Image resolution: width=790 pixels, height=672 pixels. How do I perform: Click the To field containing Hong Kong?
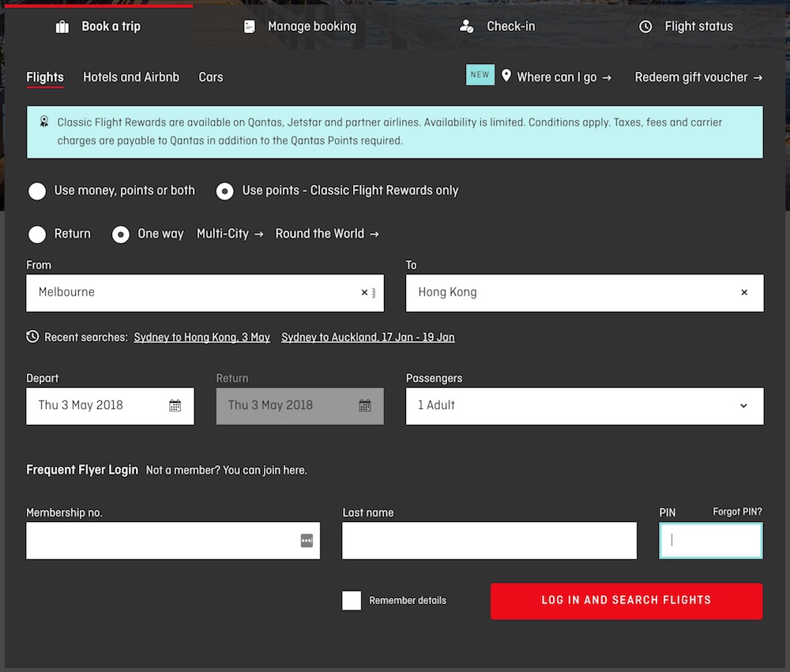(585, 293)
